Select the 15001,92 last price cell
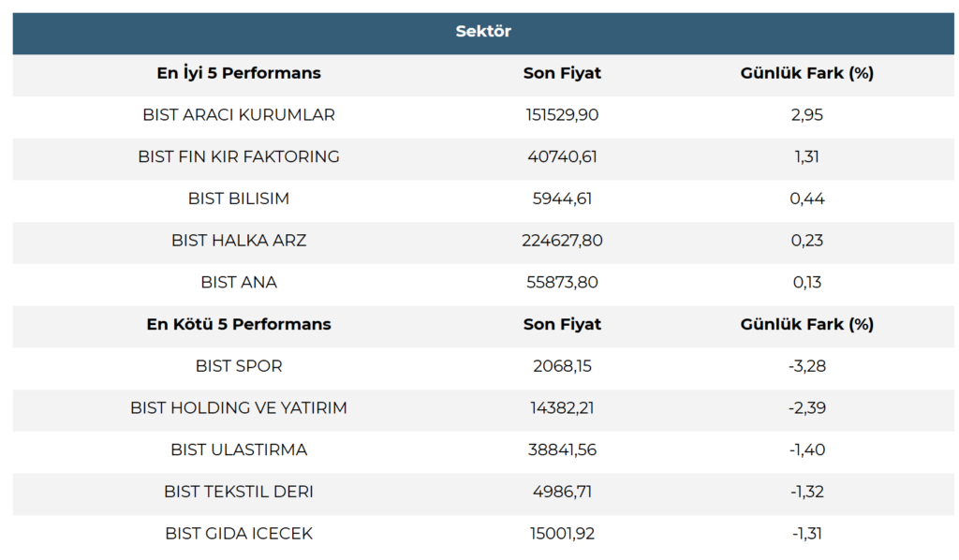Image resolution: width=959 pixels, height=560 pixels. pyautogui.click(x=562, y=534)
